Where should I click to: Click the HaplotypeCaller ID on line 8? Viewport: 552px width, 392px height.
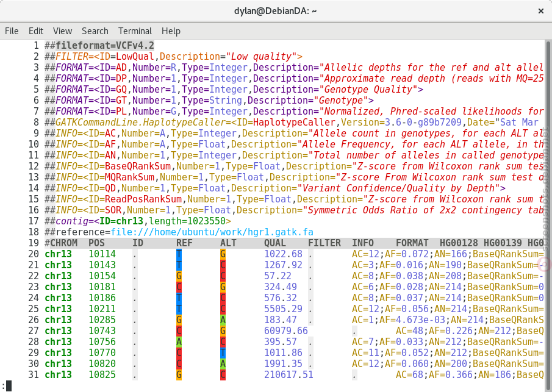[295, 122]
